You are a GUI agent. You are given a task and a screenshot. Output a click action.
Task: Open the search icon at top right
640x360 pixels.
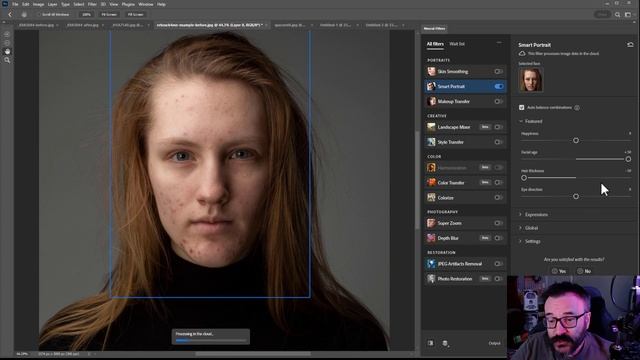[x=618, y=15]
